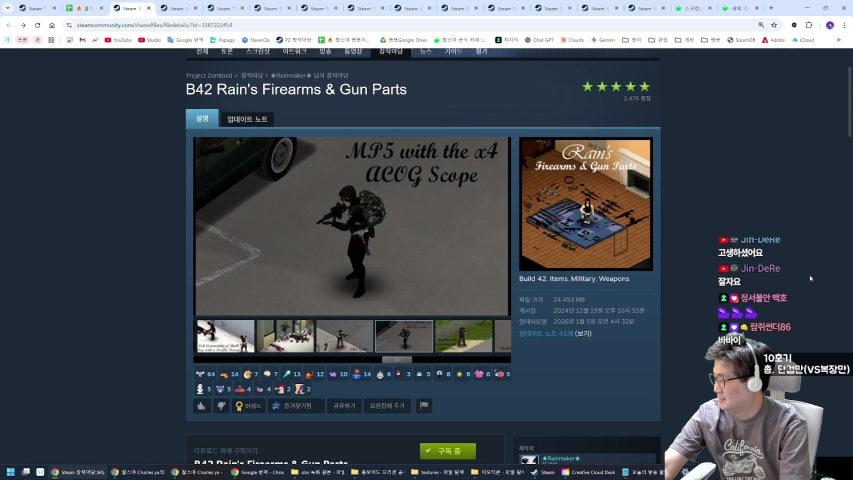
Task: Open Google 번역 Chrome taskbar window
Action: point(257,472)
